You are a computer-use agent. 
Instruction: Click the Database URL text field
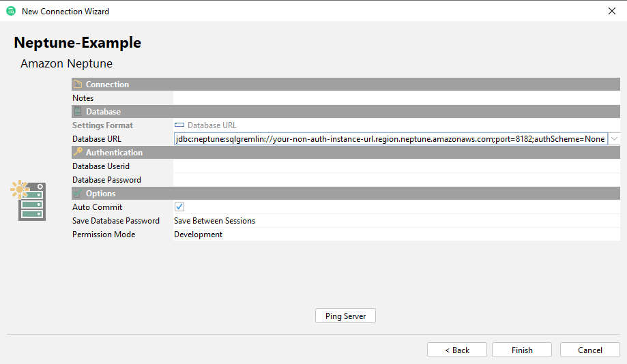[391, 138]
